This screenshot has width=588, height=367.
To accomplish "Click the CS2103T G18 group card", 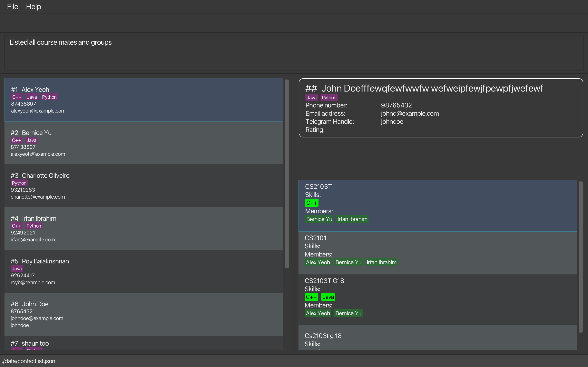I will pos(437,300).
